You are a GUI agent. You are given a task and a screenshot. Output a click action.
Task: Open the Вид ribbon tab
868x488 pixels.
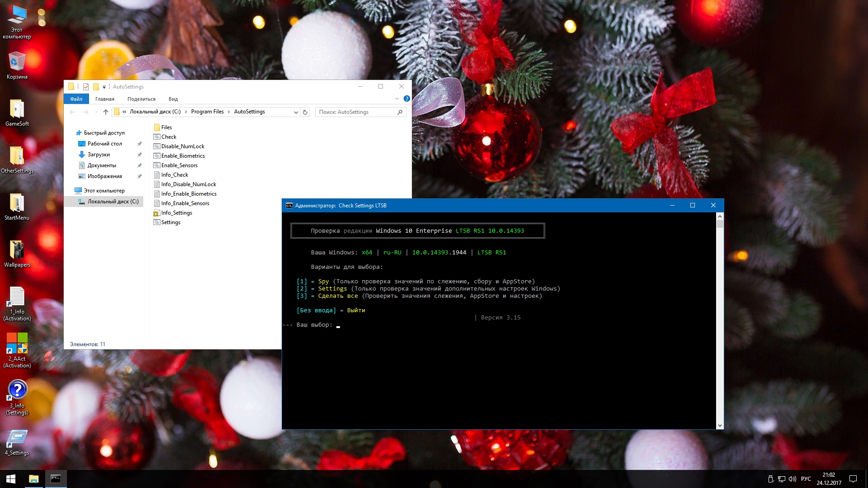click(x=173, y=99)
